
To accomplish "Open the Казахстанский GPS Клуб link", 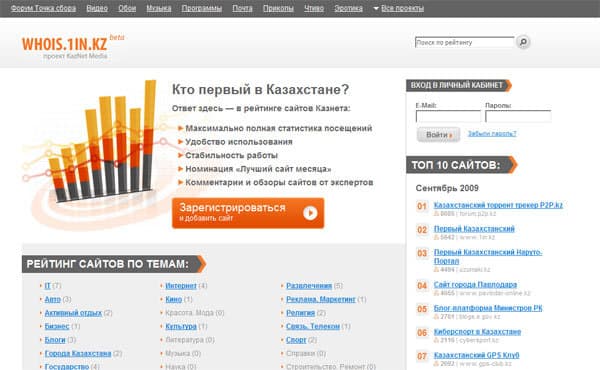I will click(x=476, y=355).
